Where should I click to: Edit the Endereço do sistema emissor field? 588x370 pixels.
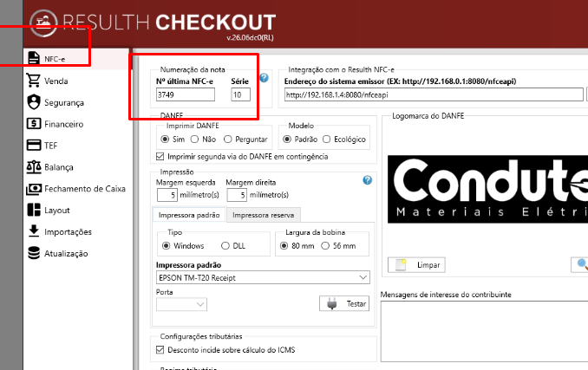pos(434,94)
